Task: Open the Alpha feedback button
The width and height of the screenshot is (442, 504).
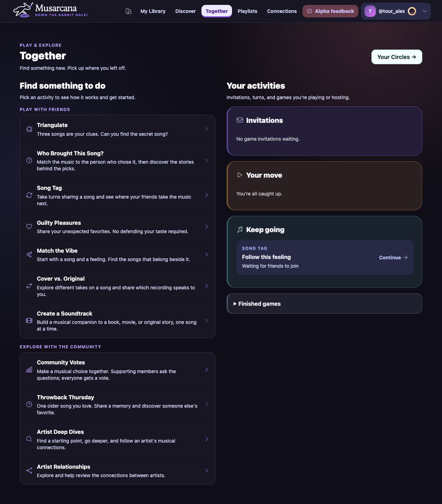Action: [330, 11]
